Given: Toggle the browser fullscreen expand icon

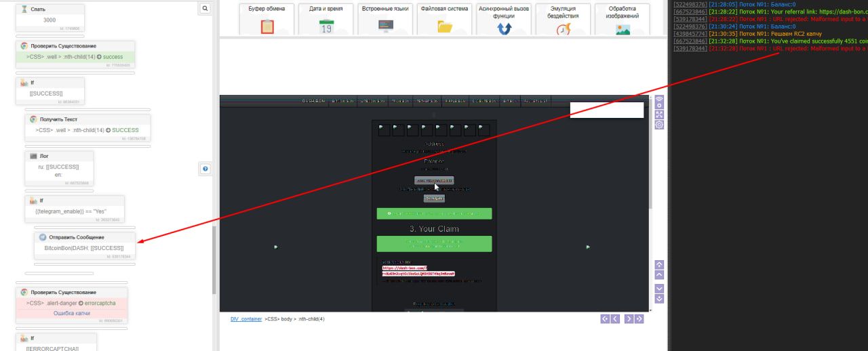Looking at the screenshot, I should coord(659,115).
